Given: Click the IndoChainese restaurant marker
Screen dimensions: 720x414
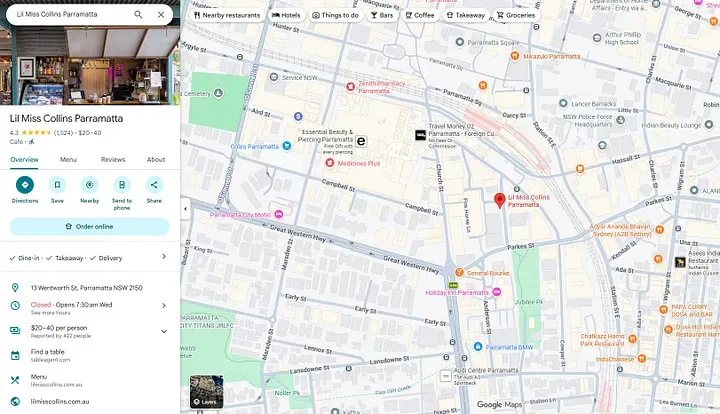Looking at the screenshot, I should point(641,358).
